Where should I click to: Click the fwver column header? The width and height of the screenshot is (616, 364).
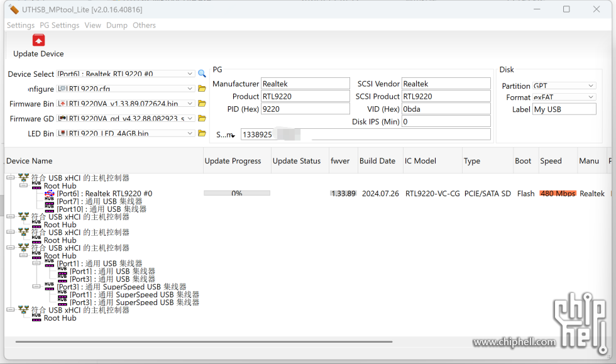(x=343, y=161)
